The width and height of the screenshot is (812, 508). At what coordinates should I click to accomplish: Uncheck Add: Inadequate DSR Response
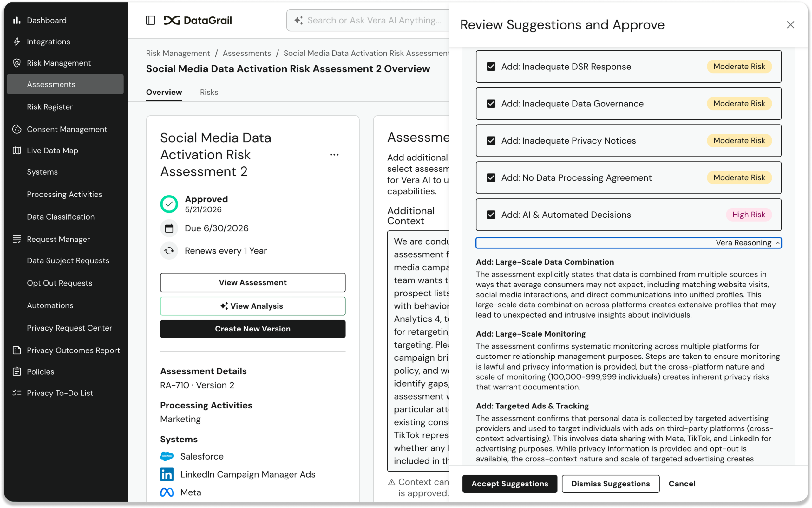click(491, 67)
